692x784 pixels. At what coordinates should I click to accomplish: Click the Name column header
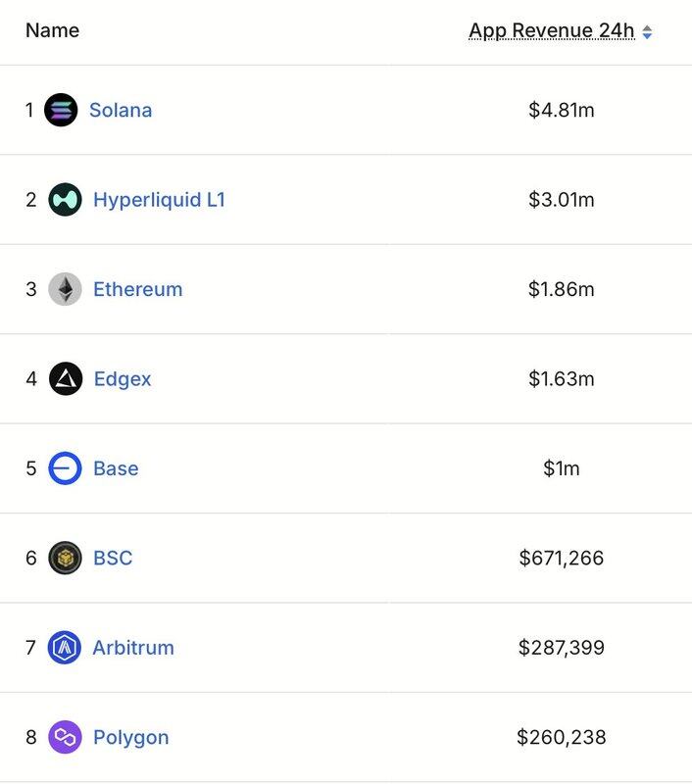(x=52, y=30)
